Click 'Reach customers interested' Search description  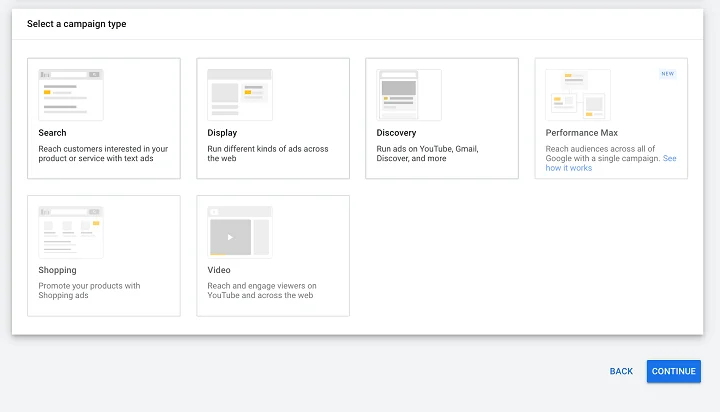[x=103, y=153]
